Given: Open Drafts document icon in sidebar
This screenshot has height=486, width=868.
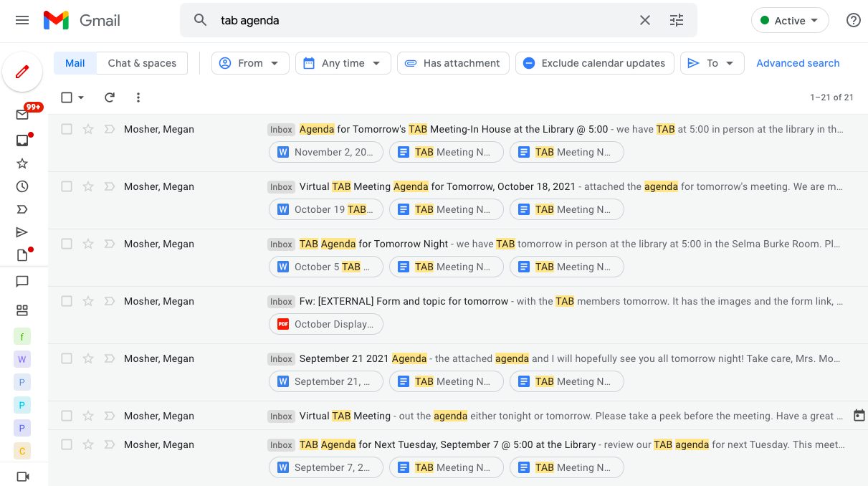Looking at the screenshot, I should pos(22,255).
